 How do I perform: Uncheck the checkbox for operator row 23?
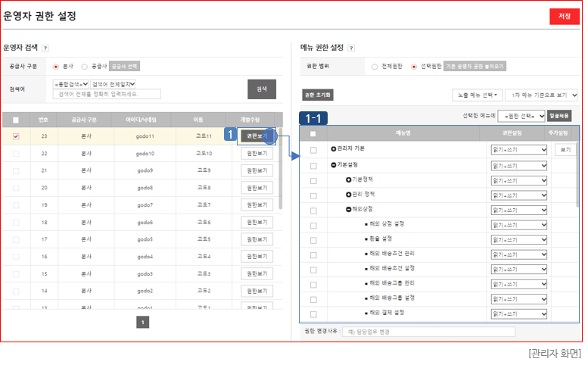16,136
